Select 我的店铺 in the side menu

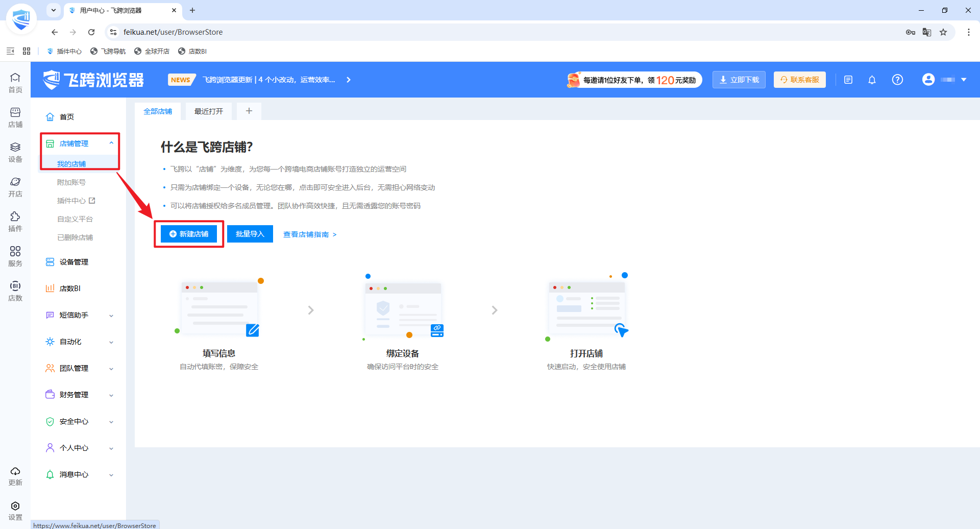tap(71, 164)
